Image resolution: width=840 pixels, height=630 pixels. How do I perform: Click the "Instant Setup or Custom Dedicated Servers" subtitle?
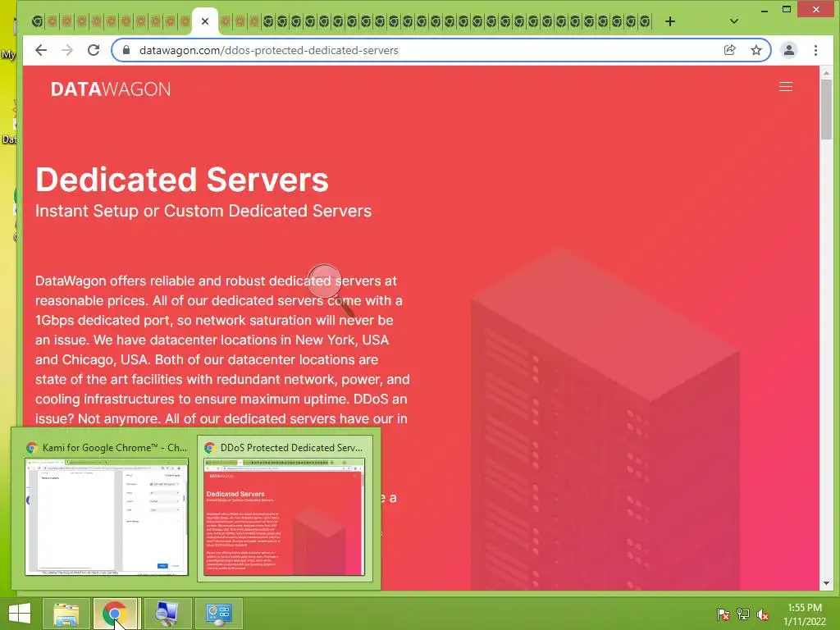(203, 211)
